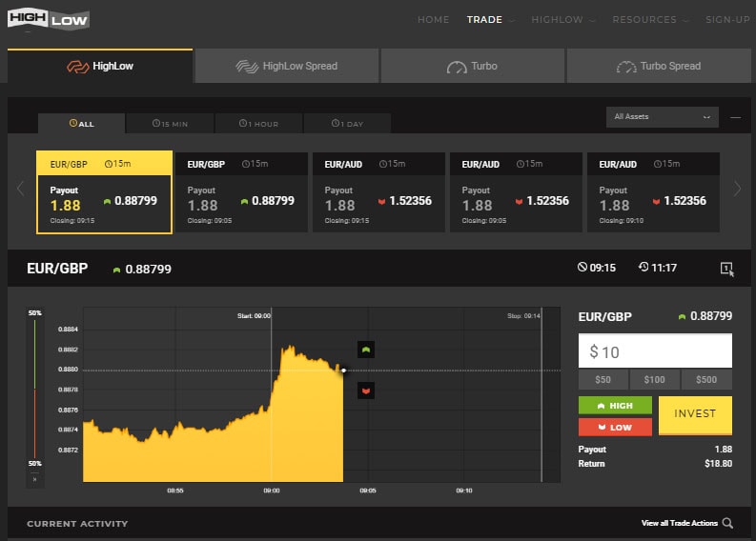Select EUR/AUD card closing 09:10
756x541 pixels.
[653, 192]
